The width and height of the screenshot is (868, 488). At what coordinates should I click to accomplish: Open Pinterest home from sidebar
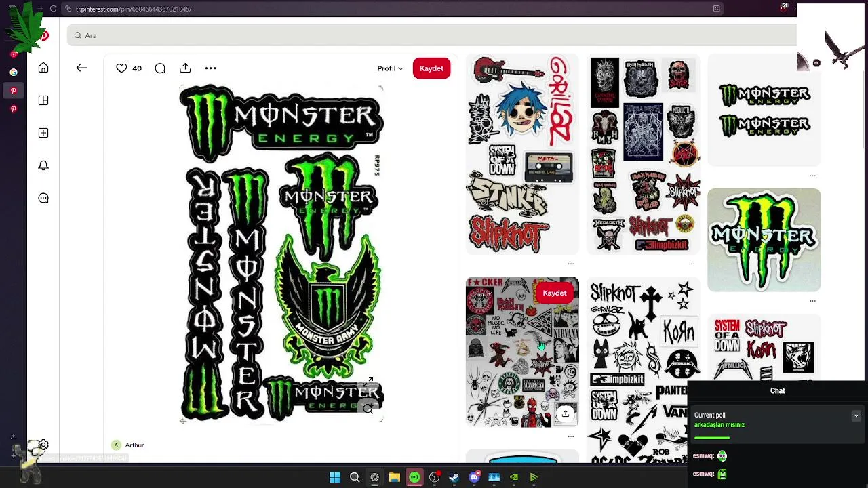pyautogui.click(x=43, y=68)
